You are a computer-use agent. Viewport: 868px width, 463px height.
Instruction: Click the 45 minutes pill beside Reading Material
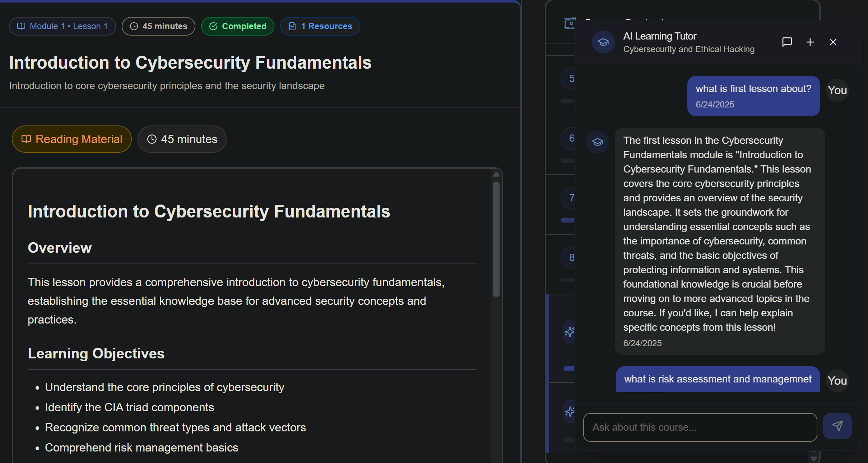click(x=182, y=139)
